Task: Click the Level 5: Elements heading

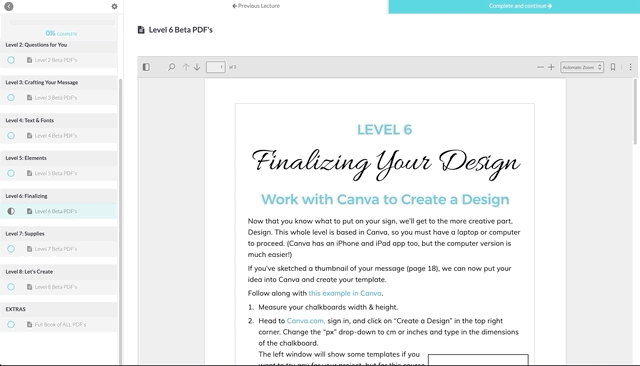Action: click(x=26, y=158)
